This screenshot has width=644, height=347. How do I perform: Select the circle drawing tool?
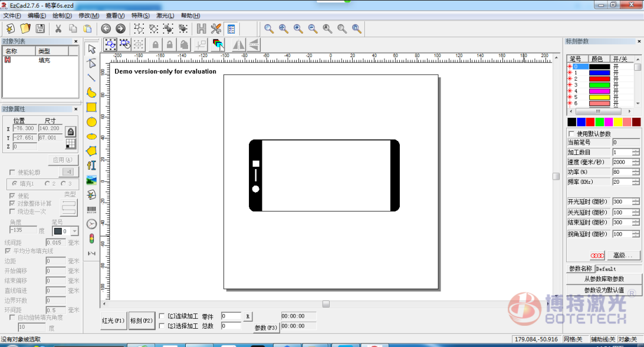[x=91, y=122]
